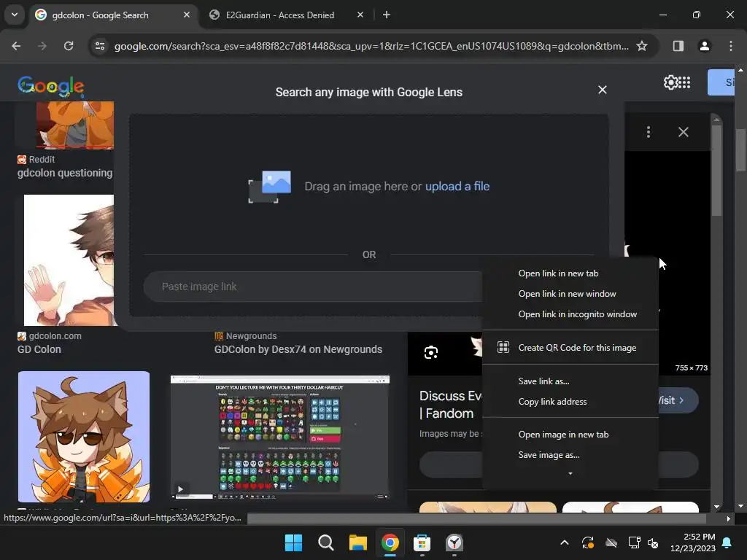
Task: Go back to the previous page
Action: [16, 46]
